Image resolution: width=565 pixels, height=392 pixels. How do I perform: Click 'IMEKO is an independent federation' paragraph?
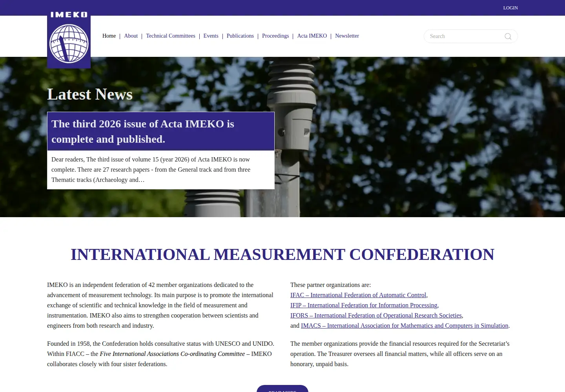point(161,305)
